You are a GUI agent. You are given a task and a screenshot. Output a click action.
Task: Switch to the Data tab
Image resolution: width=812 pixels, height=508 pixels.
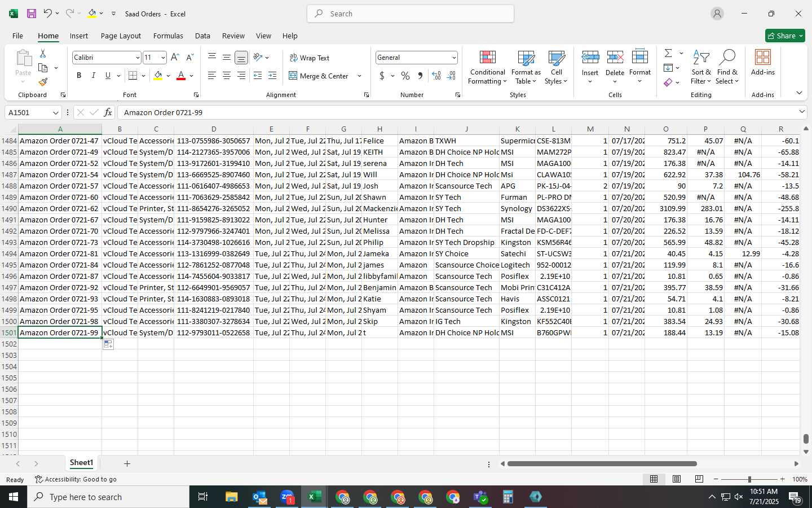point(202,36)
